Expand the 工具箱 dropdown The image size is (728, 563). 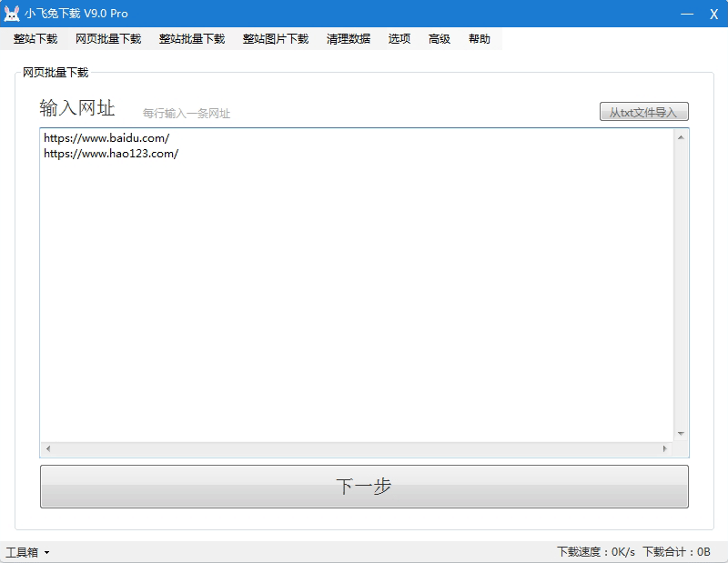pyautogui.click(x=27, y=552)
